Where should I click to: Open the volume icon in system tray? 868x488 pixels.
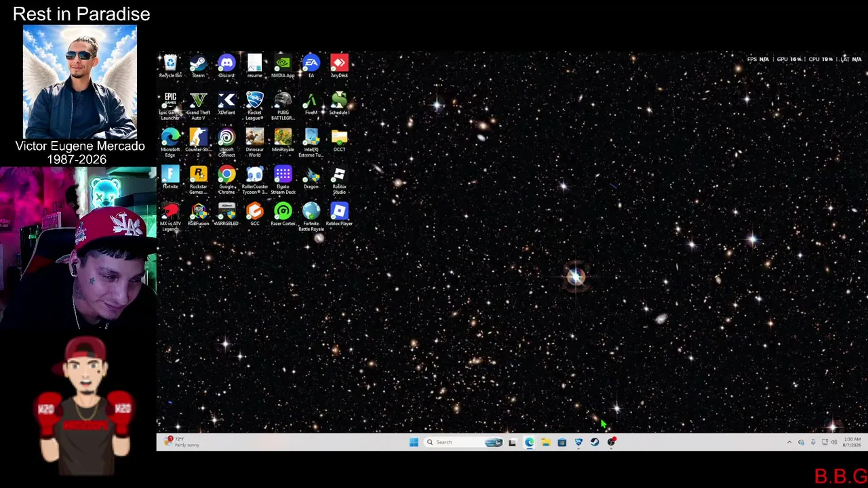pyautogui.click(x=833, y=443)
